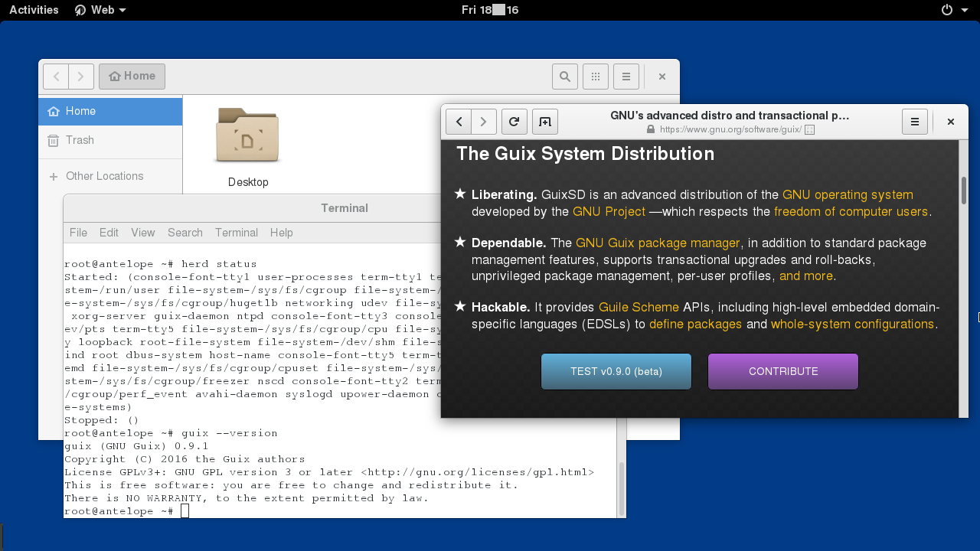
Task: Open the Terminal Search menu
Action: click(185, 233)
